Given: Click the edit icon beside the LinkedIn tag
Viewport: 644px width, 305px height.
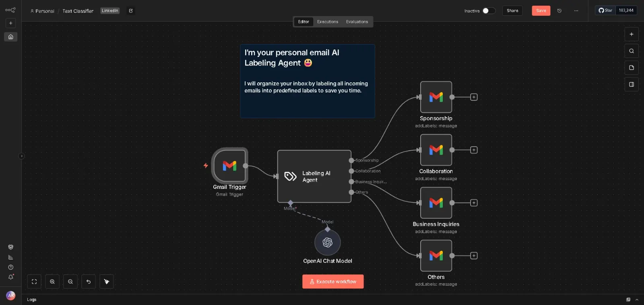Looking at the screenshot, I should coord(131,11).
